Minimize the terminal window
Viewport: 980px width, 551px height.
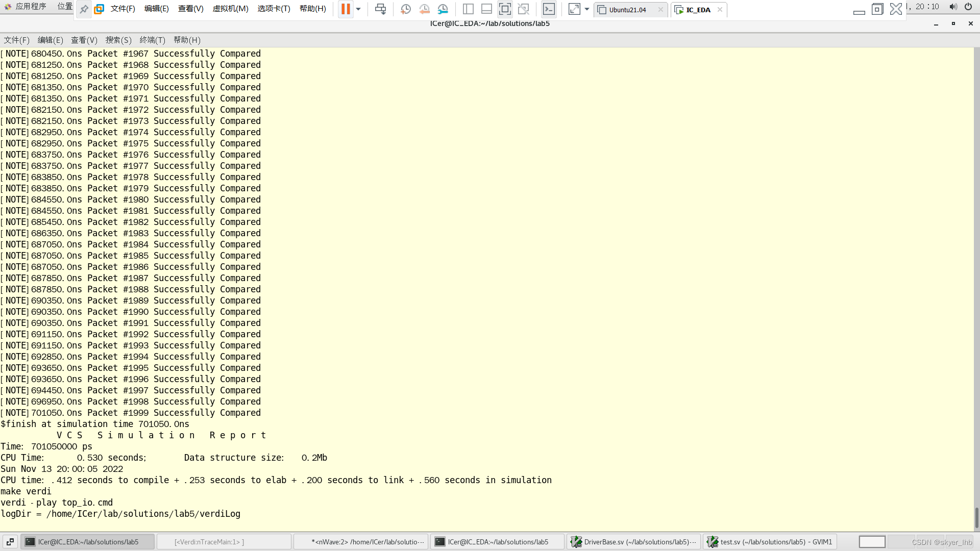[936, 24]
